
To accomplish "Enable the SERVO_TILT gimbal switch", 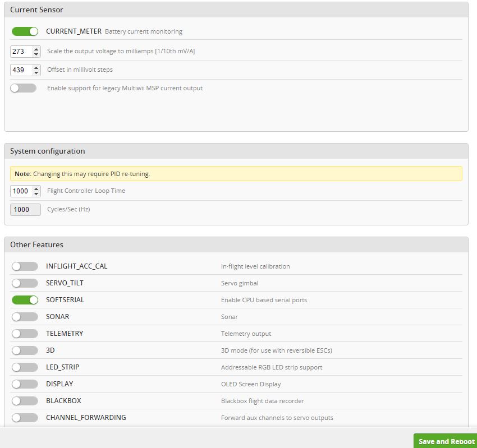I will (x=25, y=283).
